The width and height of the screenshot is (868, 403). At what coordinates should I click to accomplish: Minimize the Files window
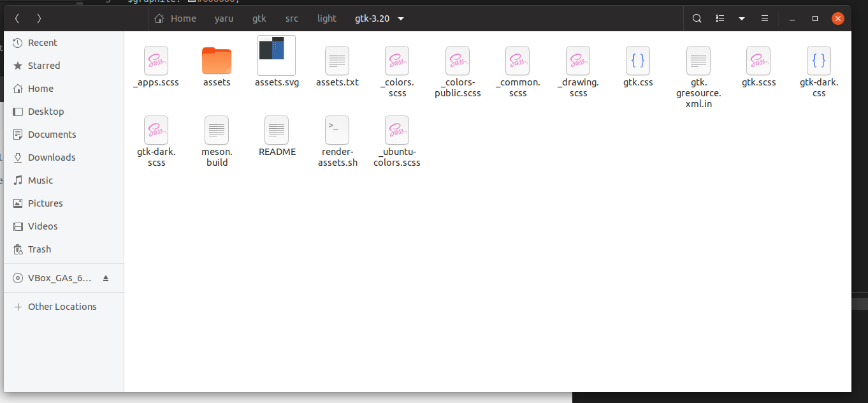[x=792, y=18]
